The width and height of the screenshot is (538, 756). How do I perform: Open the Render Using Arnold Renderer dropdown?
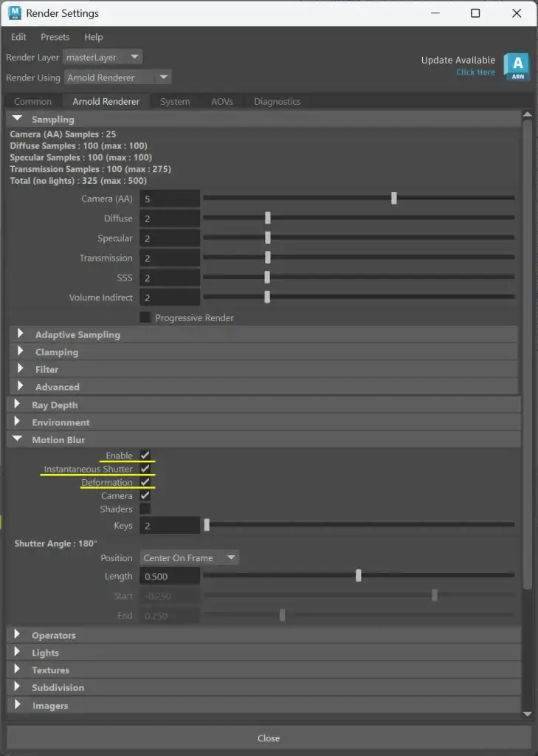pos(117,77)
